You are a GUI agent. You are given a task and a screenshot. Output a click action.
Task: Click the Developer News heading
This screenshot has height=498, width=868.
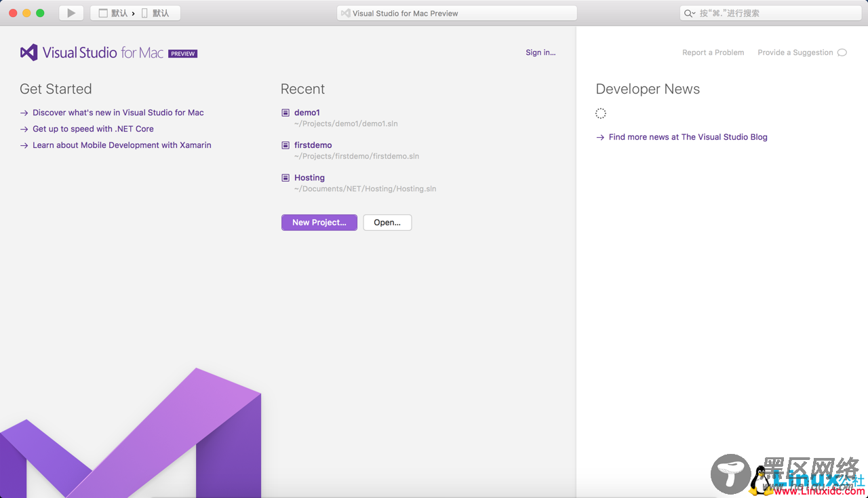pyautogui.click(x=648, y=89)
